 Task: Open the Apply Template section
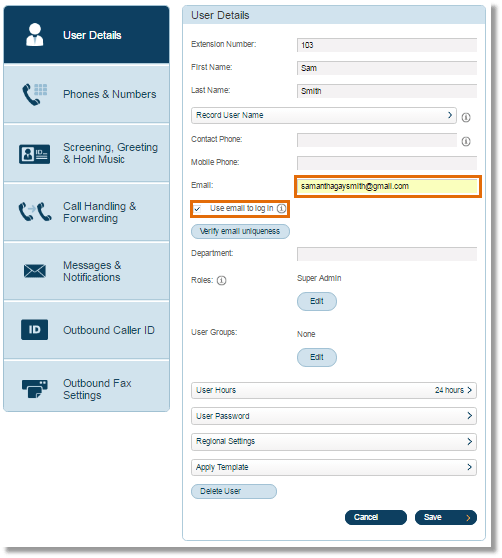click(334, 467)
